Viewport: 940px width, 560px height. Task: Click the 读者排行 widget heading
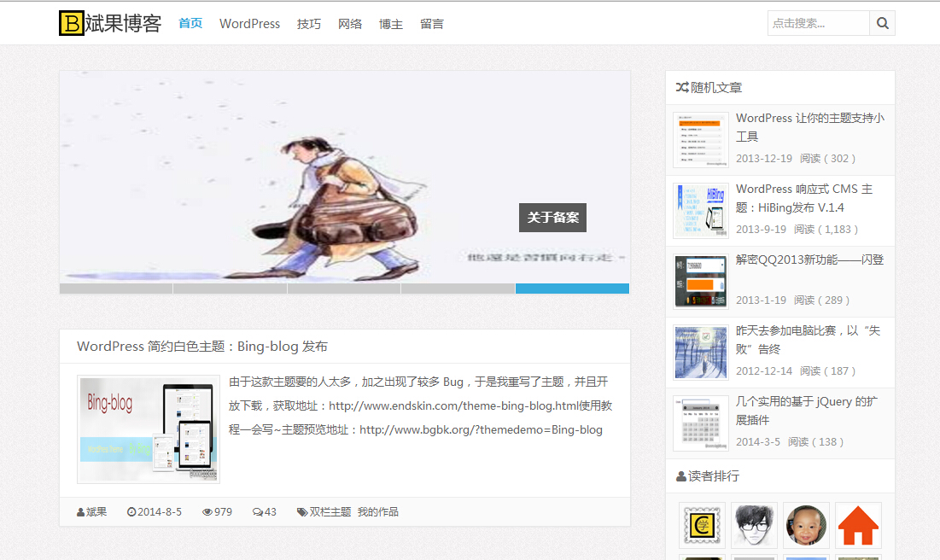[714, 476]
